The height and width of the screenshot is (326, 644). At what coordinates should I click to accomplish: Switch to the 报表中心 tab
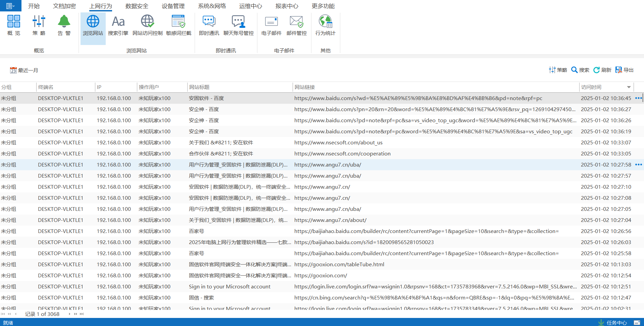[x=287, y=6]
